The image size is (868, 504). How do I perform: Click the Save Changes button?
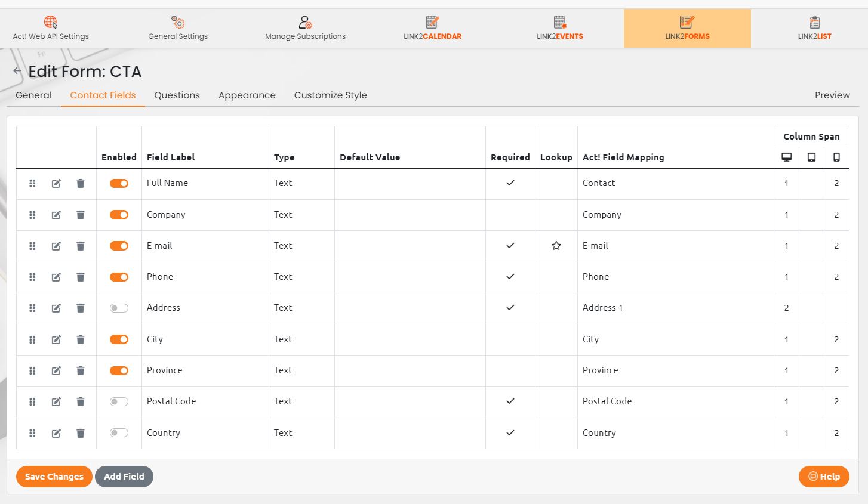coord(54,477)
